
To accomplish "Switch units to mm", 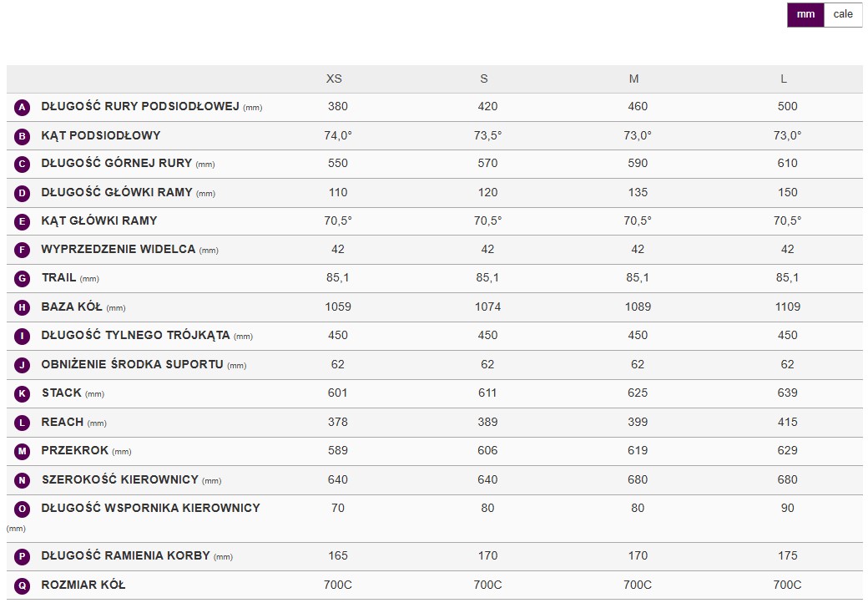I will [x=805, y=14].
